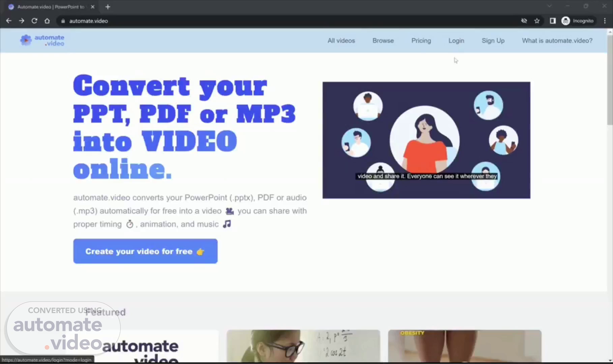This screenshot has width=613, height=364.
Task: Click the browser forward arrow
Action: tap(22, 21)
